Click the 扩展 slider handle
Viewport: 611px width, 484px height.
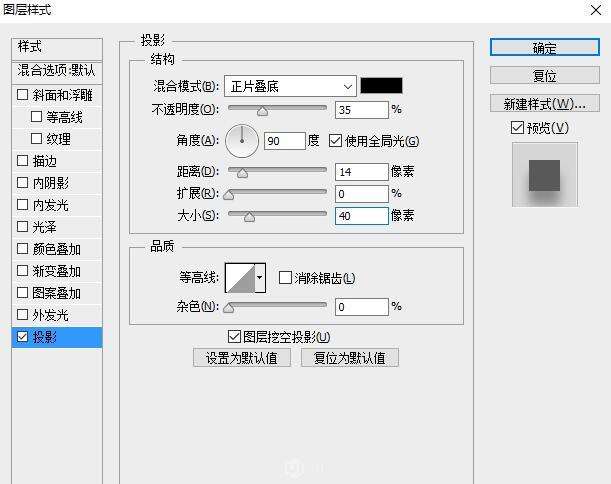coord(229,195)
